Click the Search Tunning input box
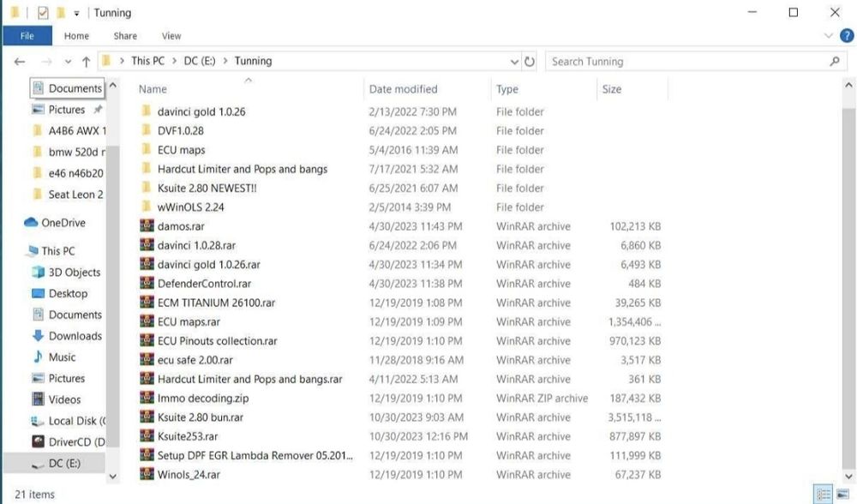The height and width of the screenshot is (504, 857). tap(686, 62)
